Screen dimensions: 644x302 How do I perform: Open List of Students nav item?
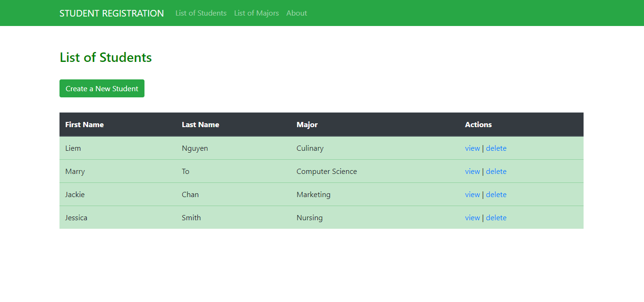click(201, 13)
